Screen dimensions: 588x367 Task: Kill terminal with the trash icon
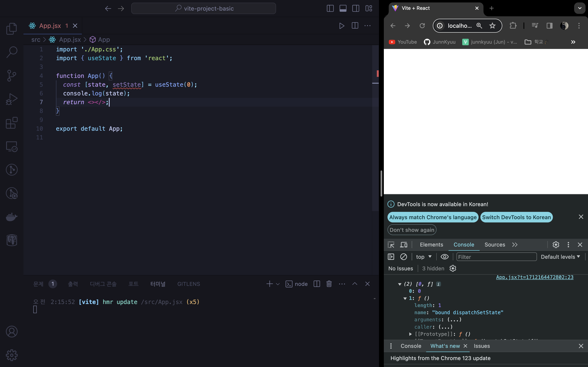(329, 284)
